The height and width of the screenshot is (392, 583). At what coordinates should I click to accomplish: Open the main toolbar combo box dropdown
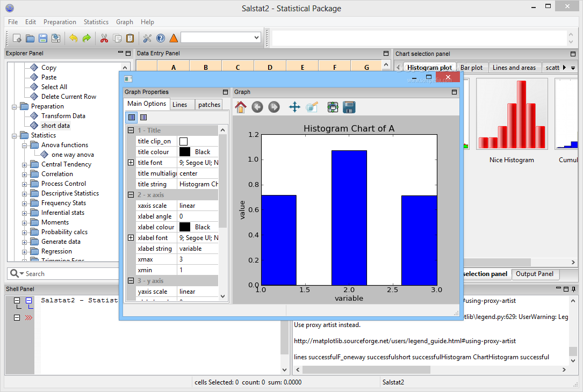(x=256, y=38)
